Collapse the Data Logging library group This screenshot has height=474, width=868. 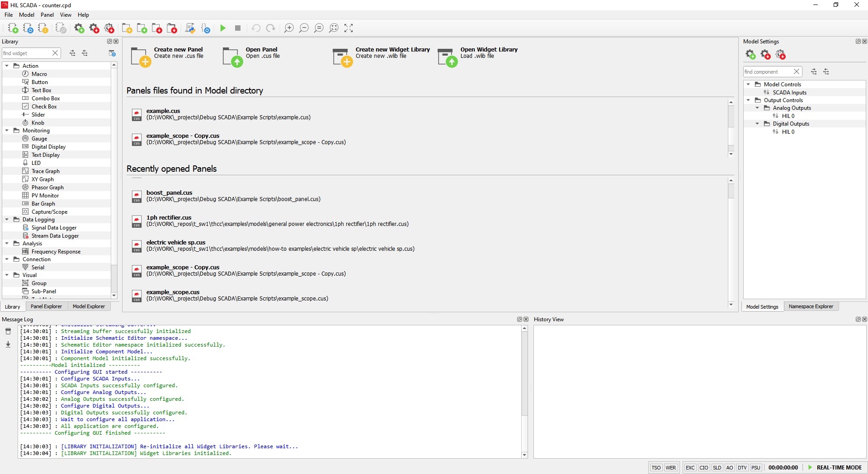[x=7, y=220]
